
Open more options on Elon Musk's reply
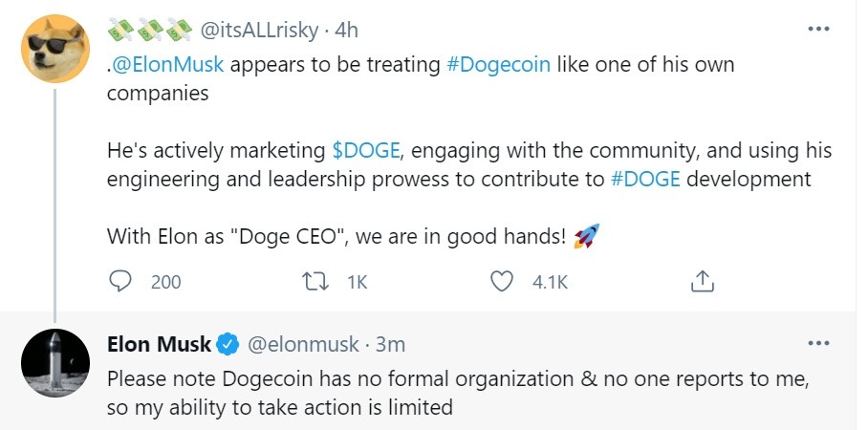(x=818, y=343)
